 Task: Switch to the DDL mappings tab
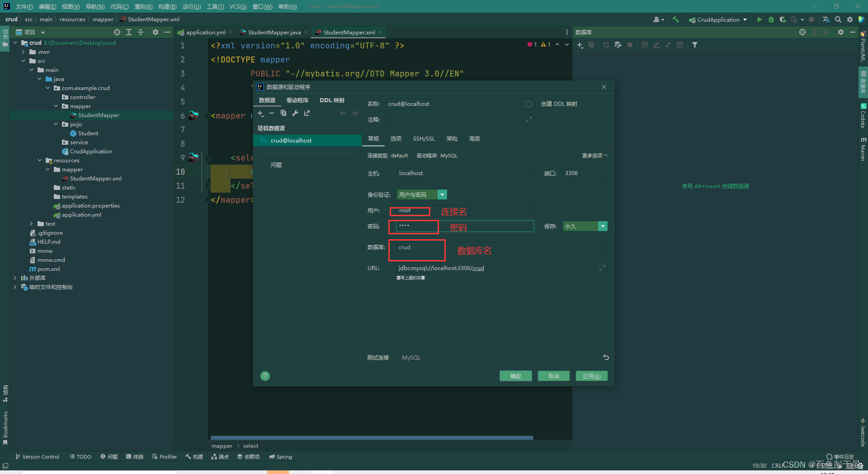332,100
